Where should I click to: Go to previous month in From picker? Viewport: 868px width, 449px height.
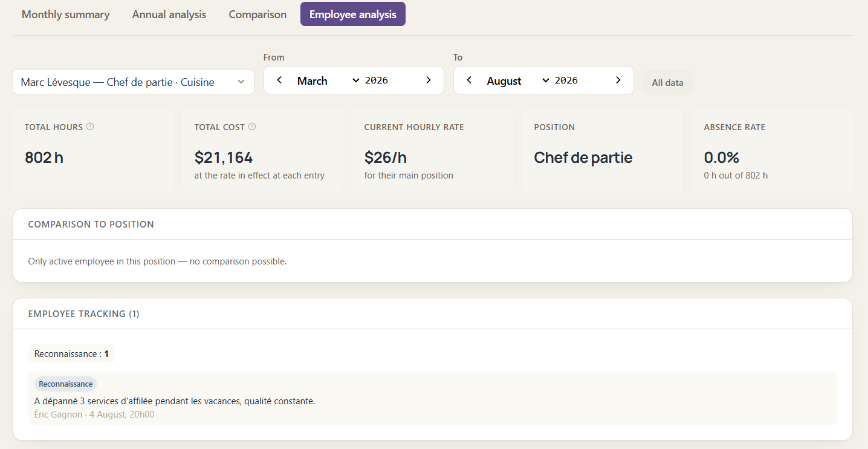(x=279, y=80)
